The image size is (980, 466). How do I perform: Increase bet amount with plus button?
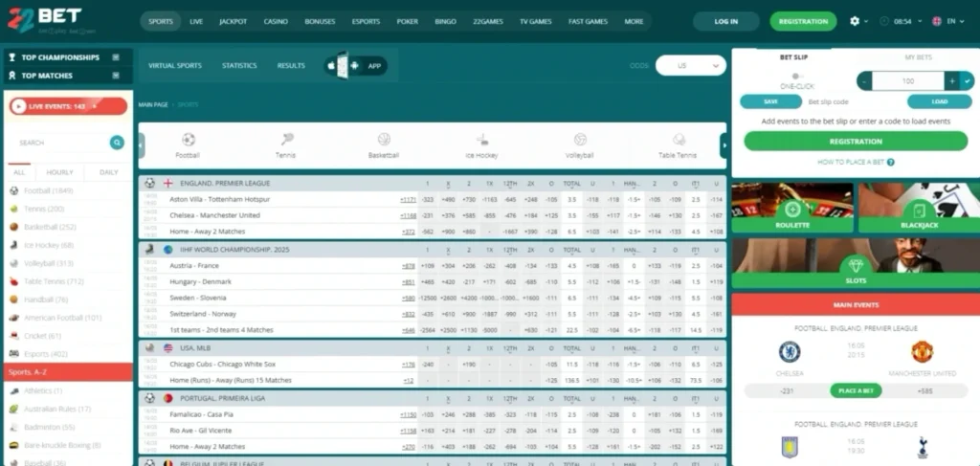coord(952,80)
